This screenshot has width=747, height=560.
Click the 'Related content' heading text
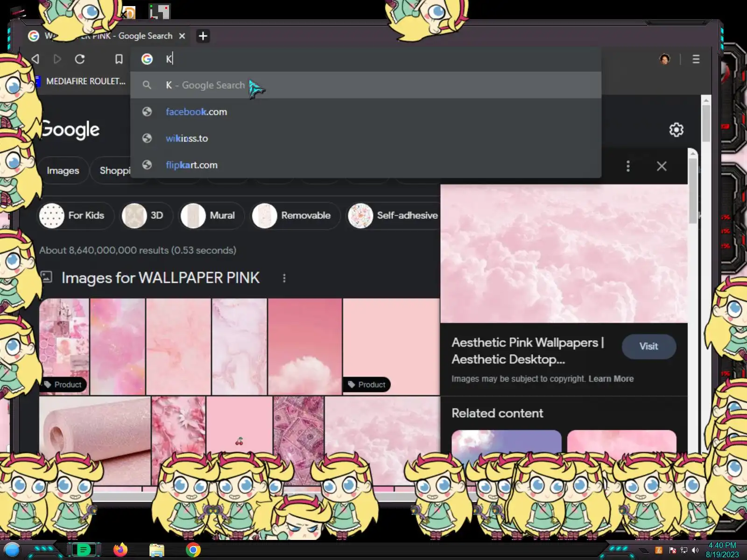click(497, 413)
